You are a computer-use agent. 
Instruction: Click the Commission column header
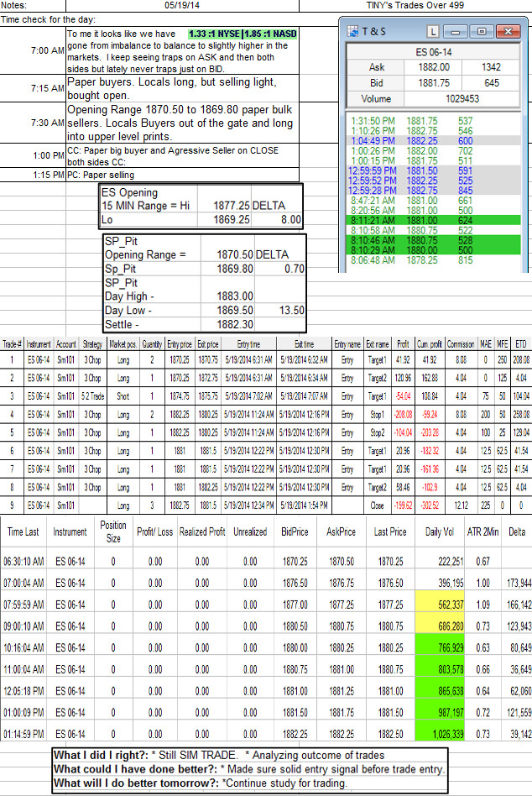pyautogui.click(x=461, y=344)
